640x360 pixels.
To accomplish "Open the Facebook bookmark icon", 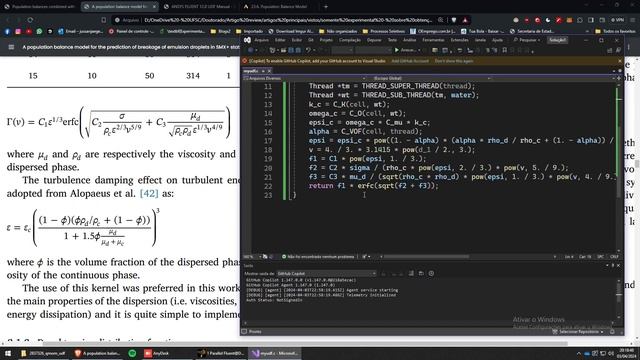I will click(7, 31).
